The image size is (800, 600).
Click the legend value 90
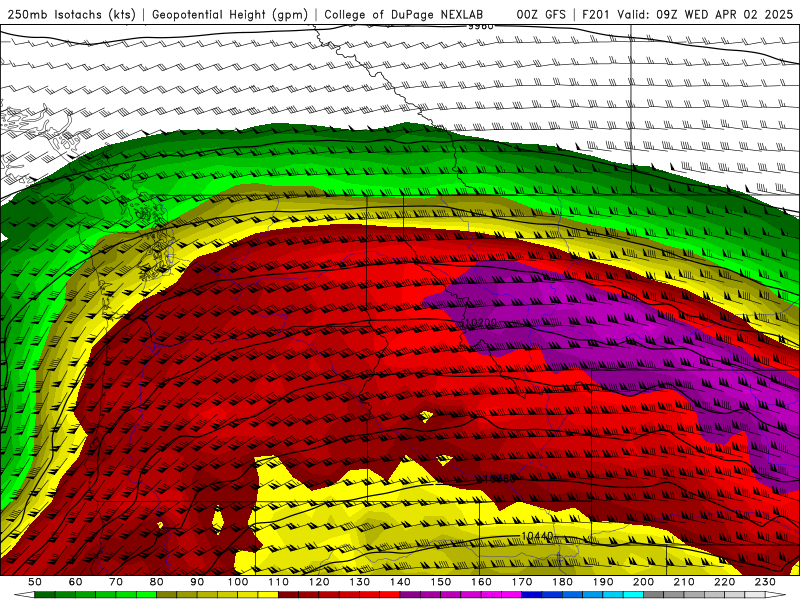click(197, 582)
